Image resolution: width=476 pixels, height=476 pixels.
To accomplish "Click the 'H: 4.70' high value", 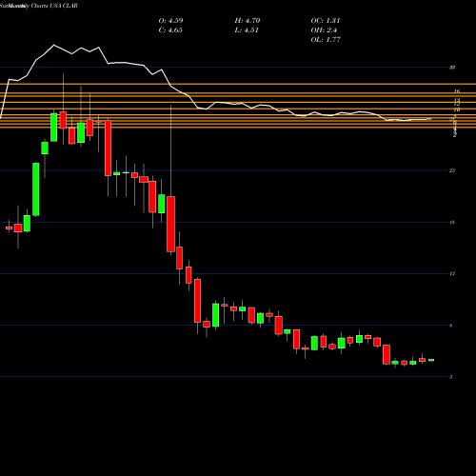I will click(248, 21).
